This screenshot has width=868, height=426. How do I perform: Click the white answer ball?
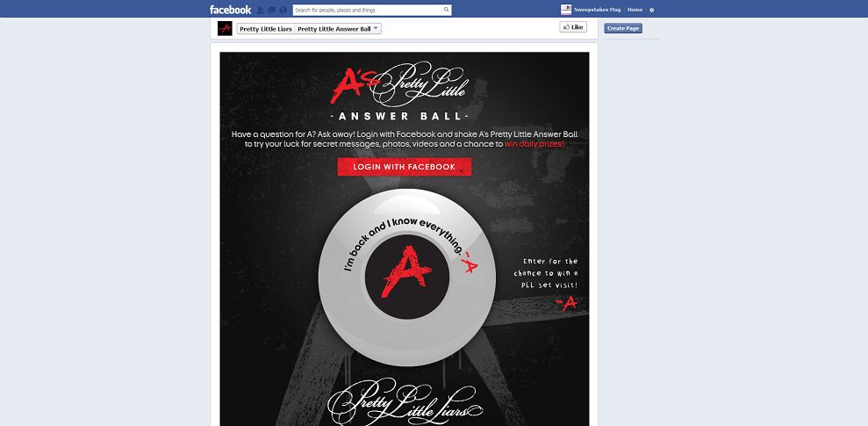(x=407, y=277)
